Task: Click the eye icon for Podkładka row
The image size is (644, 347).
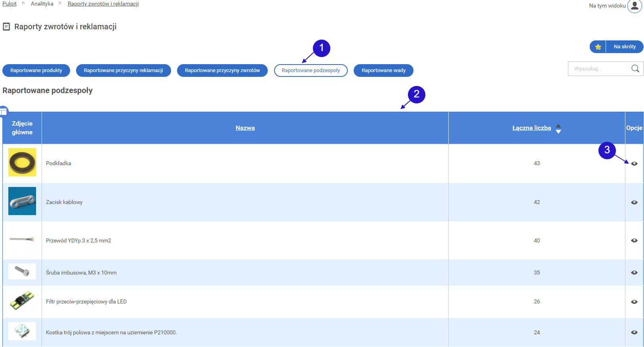Action: click(x=634, y=164)
